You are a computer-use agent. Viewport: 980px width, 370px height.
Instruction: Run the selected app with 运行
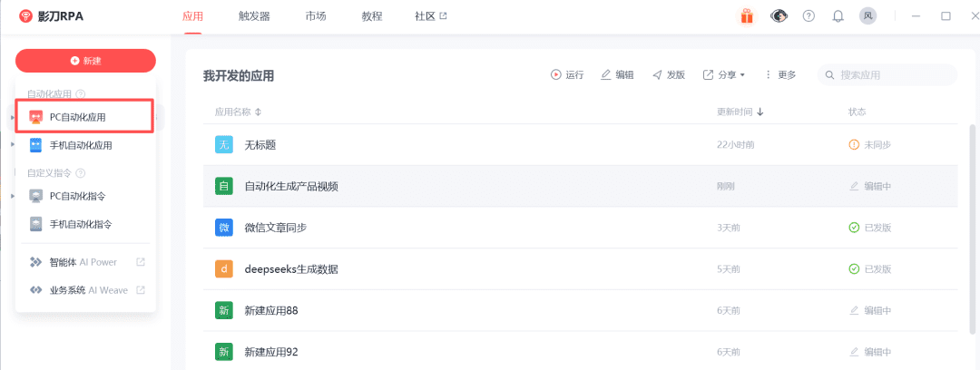point(566,75)
